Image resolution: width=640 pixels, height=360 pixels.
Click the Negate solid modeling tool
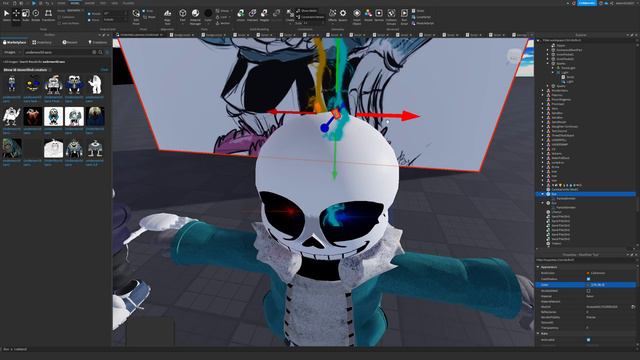[264, 16]
